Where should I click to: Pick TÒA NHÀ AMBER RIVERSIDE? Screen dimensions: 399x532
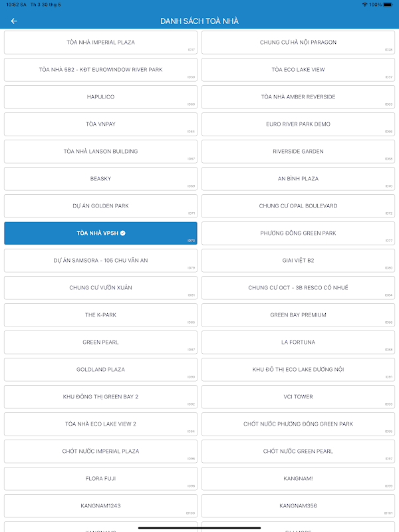tap(298, 97)
